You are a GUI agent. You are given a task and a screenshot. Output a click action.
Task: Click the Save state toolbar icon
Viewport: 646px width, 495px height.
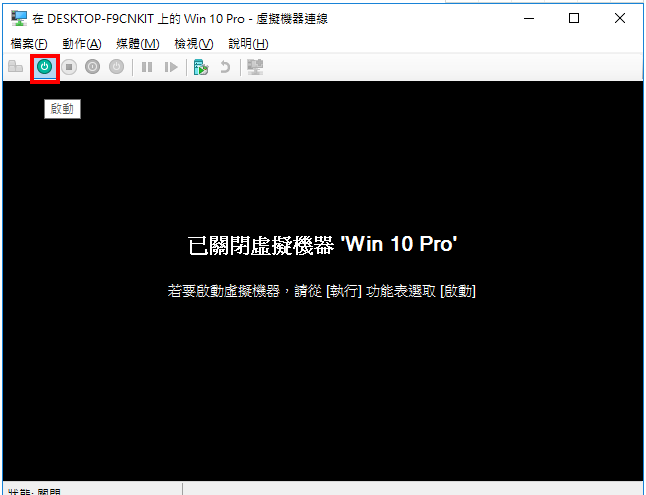tap(117, 67)
